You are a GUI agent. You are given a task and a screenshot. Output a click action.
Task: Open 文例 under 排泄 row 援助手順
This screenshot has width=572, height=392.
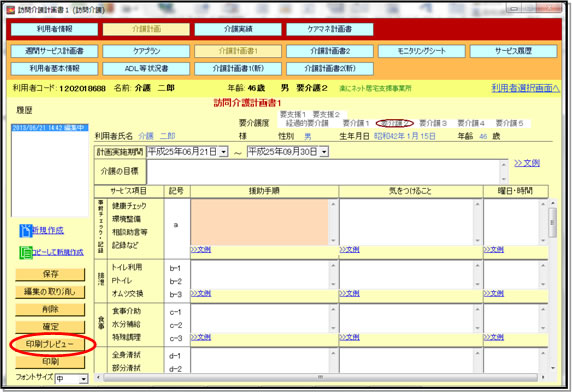point(201,294)
